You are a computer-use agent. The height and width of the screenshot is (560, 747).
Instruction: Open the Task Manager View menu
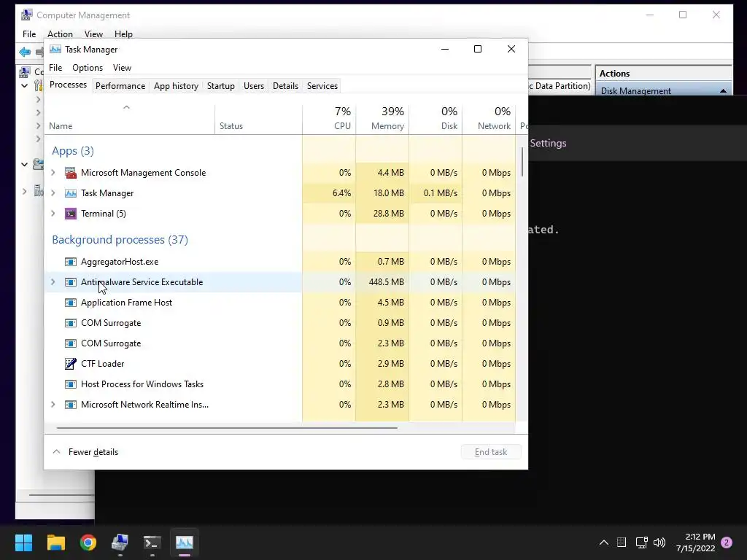click(122, 68)
